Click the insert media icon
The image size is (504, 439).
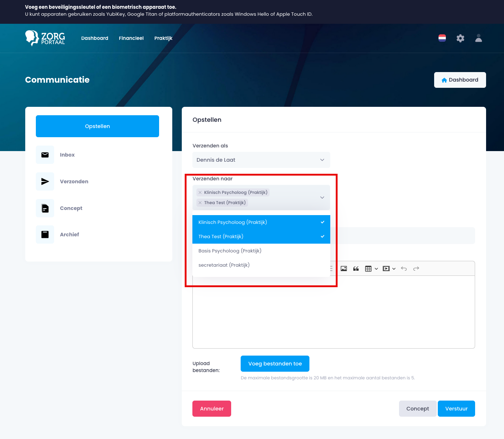tap(386, 269)
